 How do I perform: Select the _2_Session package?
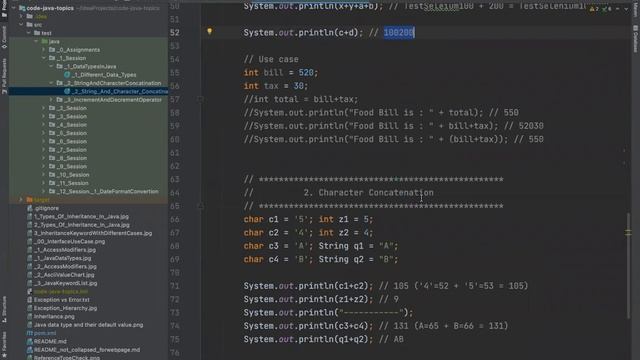point(68,108)
